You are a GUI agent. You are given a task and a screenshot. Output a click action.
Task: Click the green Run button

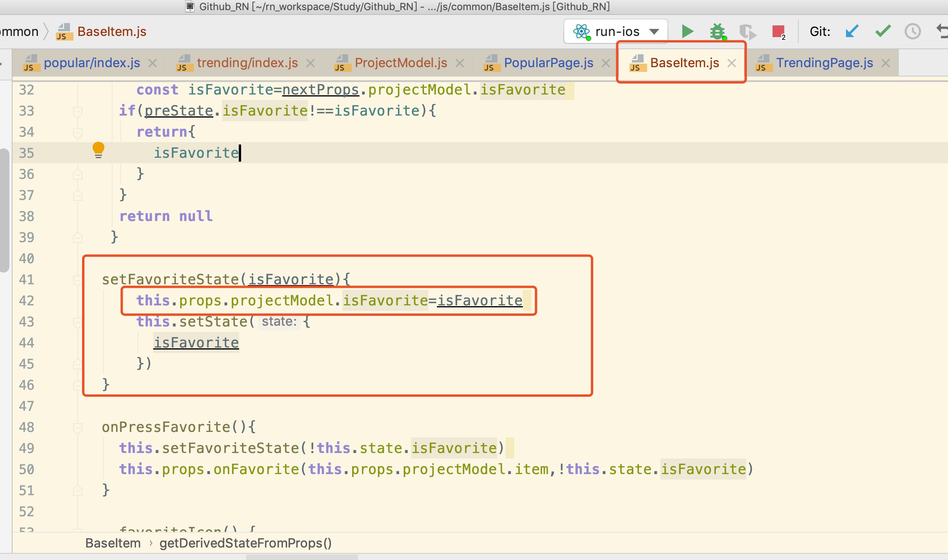click(x=687, y=31)
